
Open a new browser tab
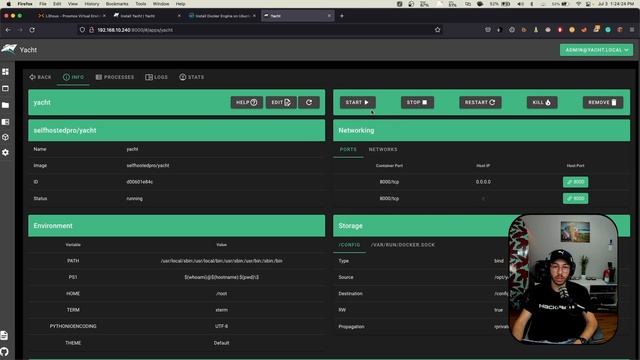[342, 16]
